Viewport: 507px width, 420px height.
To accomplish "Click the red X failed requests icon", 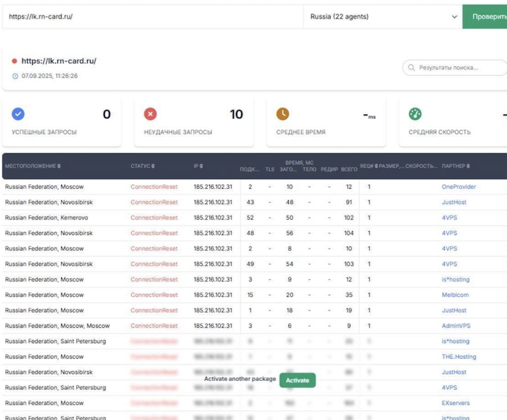I will pyautogui.click(x=151, y=115).
